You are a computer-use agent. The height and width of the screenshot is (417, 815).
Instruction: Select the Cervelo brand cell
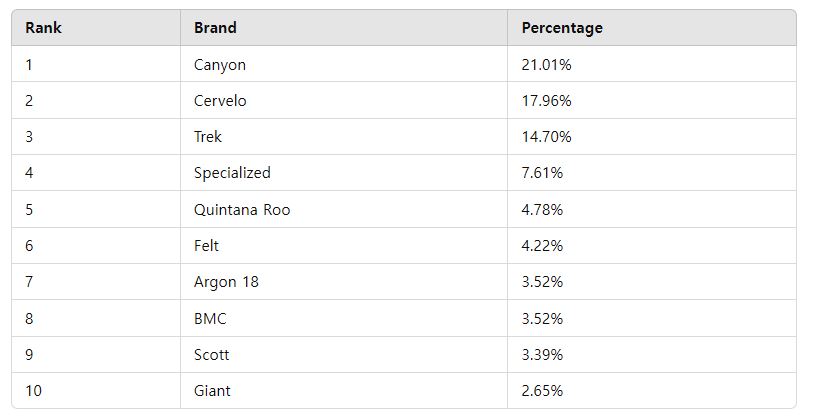(220, 101)
